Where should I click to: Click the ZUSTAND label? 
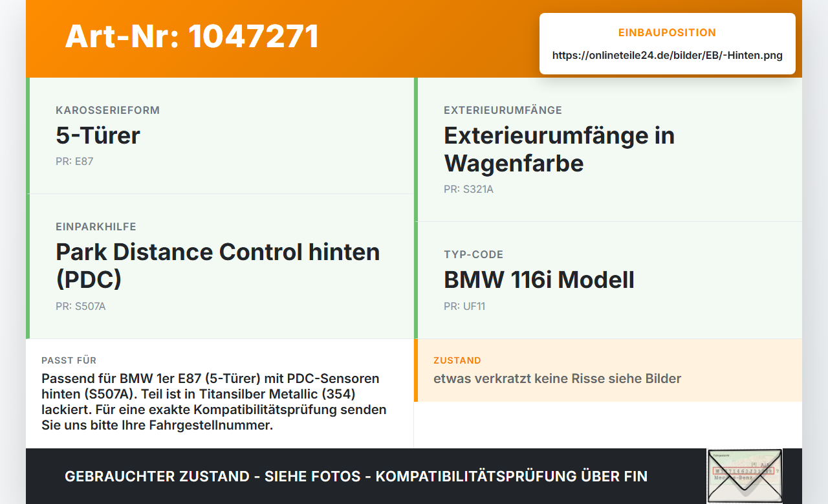pos(457,360)
